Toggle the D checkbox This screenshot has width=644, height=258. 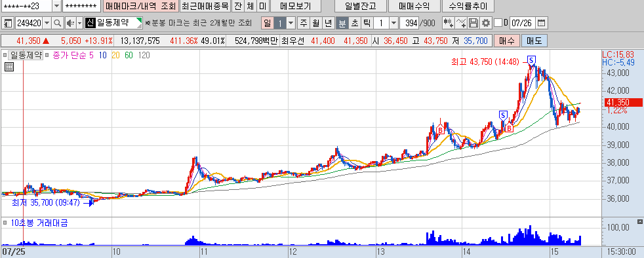(498, 23)
